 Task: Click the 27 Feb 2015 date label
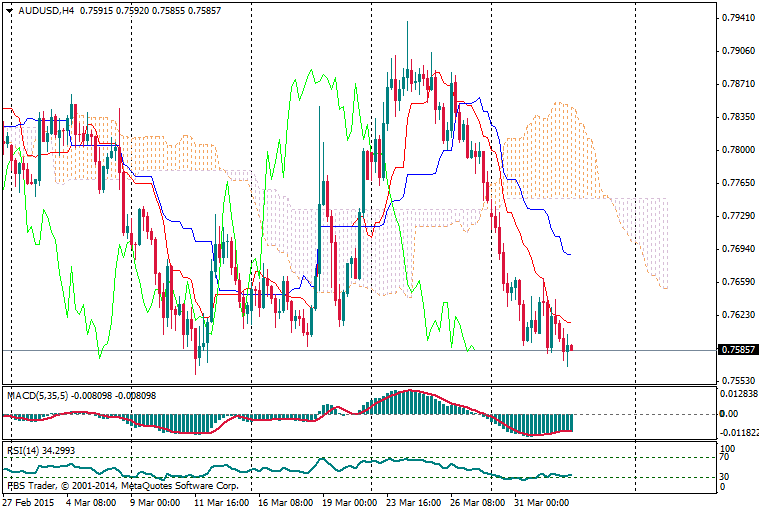pos(28,502)
